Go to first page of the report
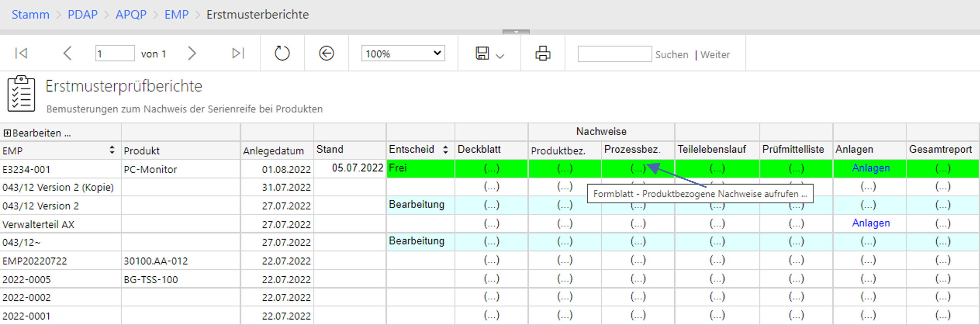This screenshot has width=980, height=325. point(21,53)
